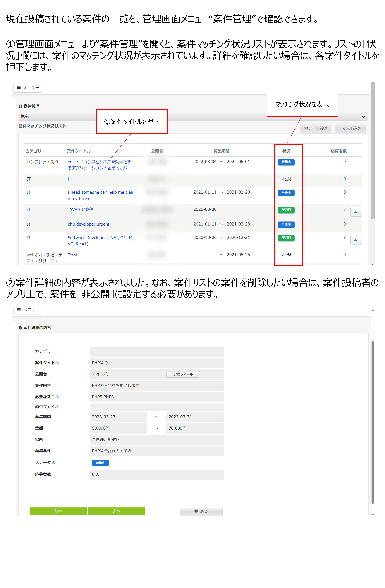The image size is (385, 588).
Task: Expand applicants arrow for Software Developer row
Action: [356, 240]
